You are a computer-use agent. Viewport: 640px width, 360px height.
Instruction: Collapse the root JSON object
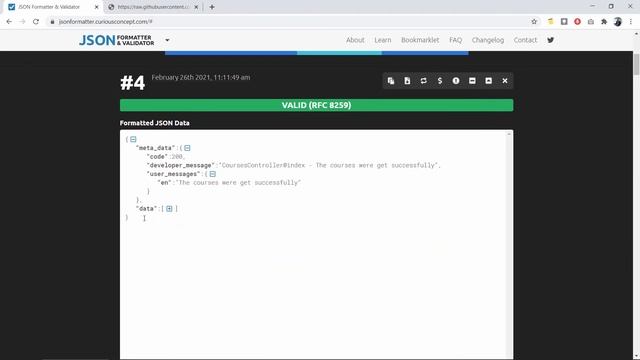(x=133, y=139)
